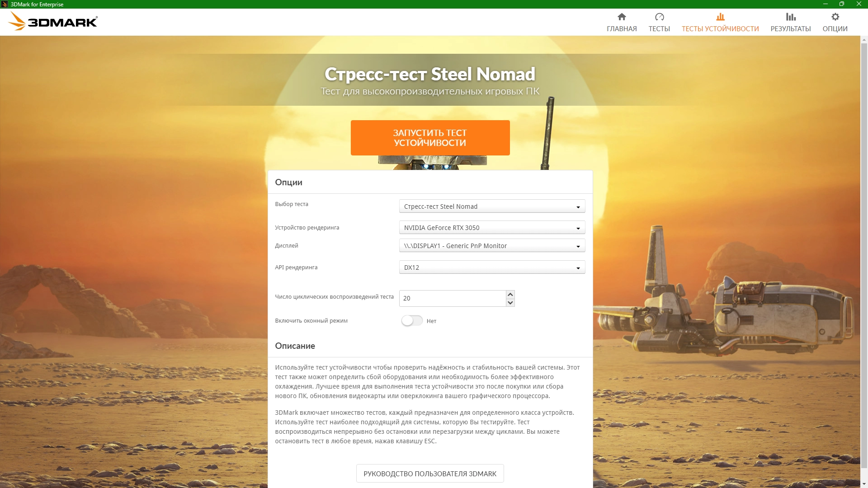Go to РЕЗУЛЬТАТЫ tab
Image resolution: width=868 pixels, height=488 pixels.
(x=790, y=28)
